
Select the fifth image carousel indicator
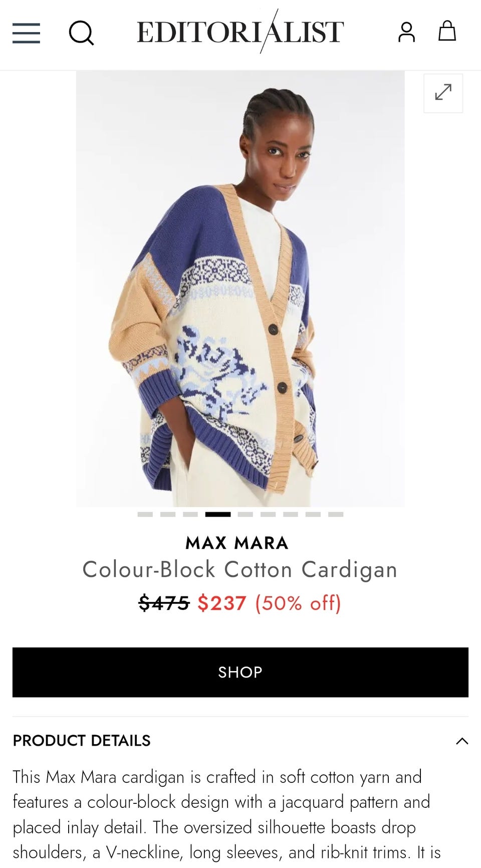click(x=246, y=514)
